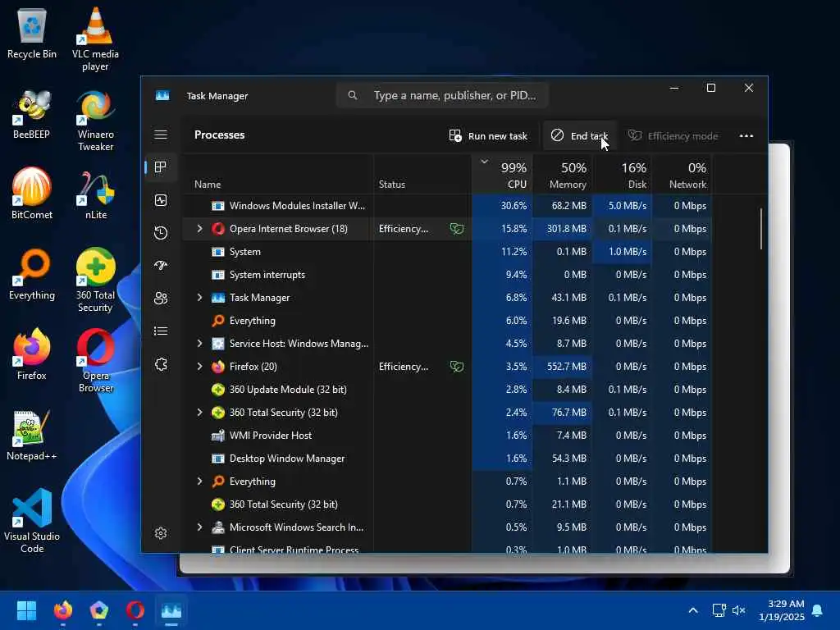Open the Details sidebar icon
The image size is (840, 630).
pos(161,331)
